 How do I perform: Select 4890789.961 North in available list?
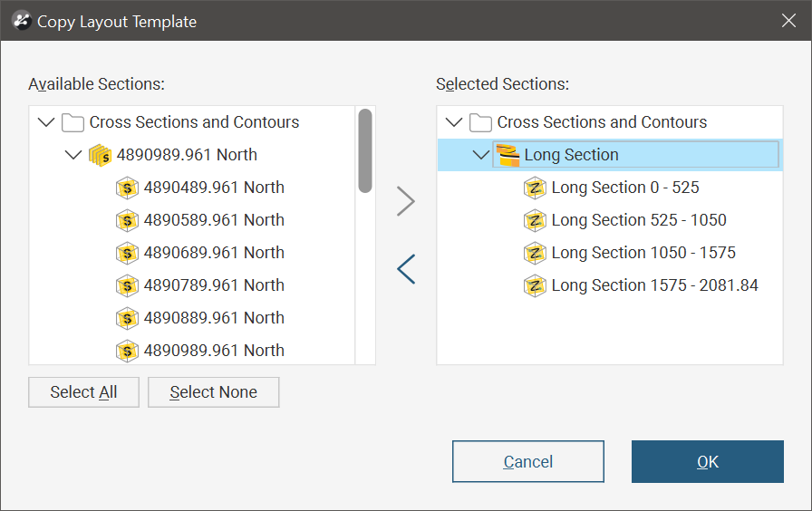214,285
